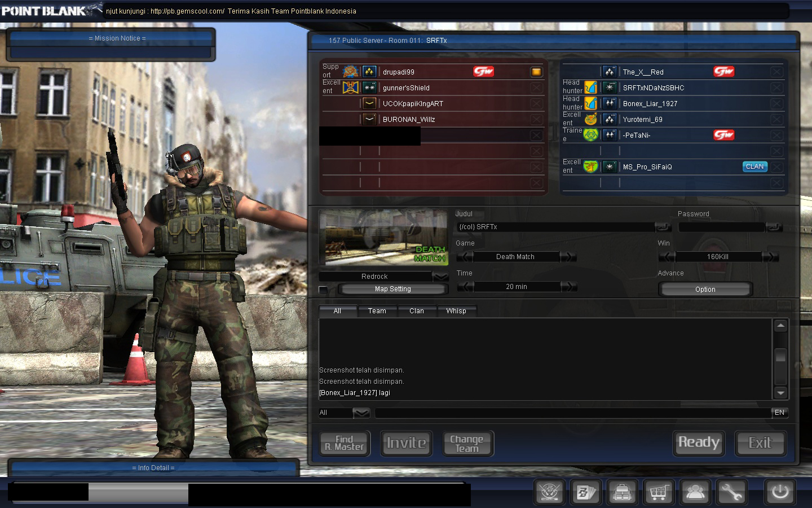Screen dimensions: 812x508
Task: Click the chat scrollbar down arrow
Action: (780, 393)
